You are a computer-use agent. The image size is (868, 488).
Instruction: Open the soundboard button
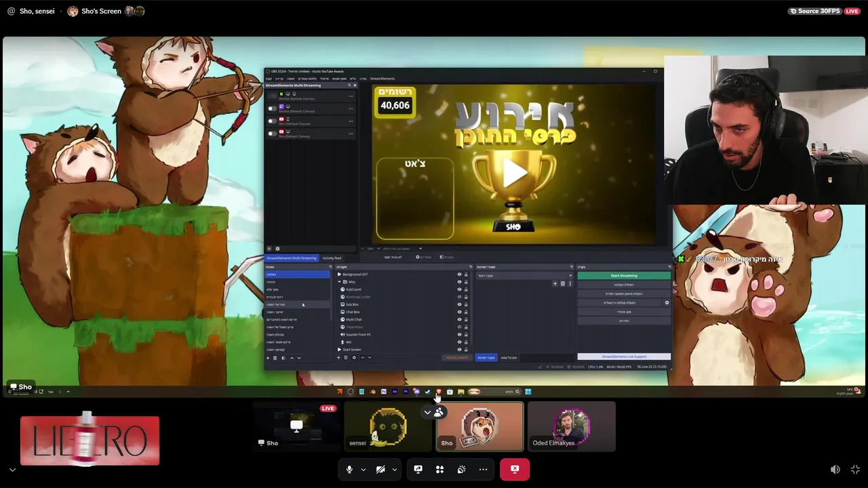[461, 469]
